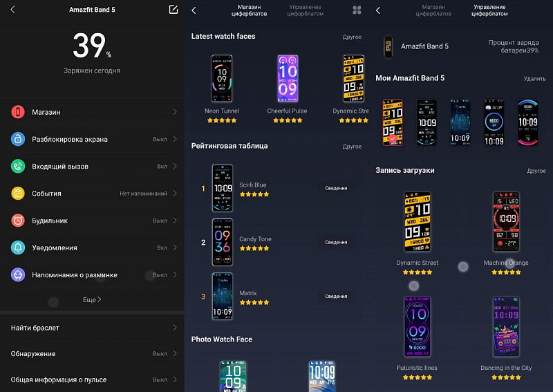The height and width of the screenshot is (392, 553).
Task: Select Магазин циферблатов tab on management screen
Action: tap(433, 10)
